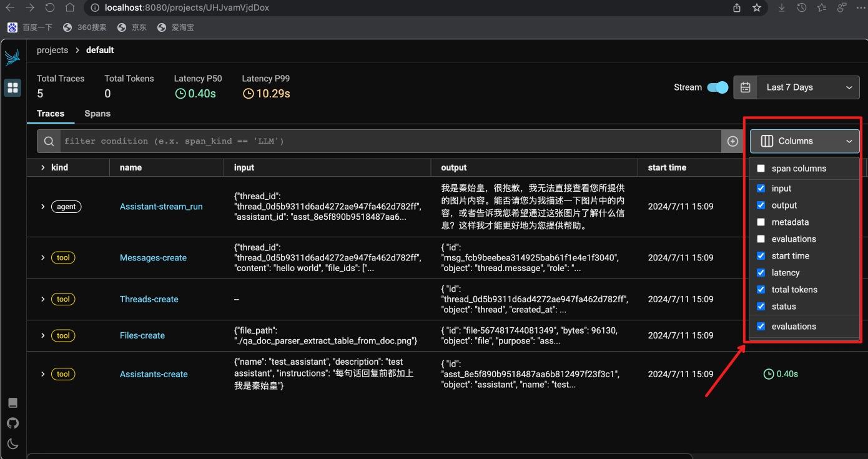This screenshot has height=459, width=868.
Task: Toggle dark mode moon icon
Action: [12, 444]
